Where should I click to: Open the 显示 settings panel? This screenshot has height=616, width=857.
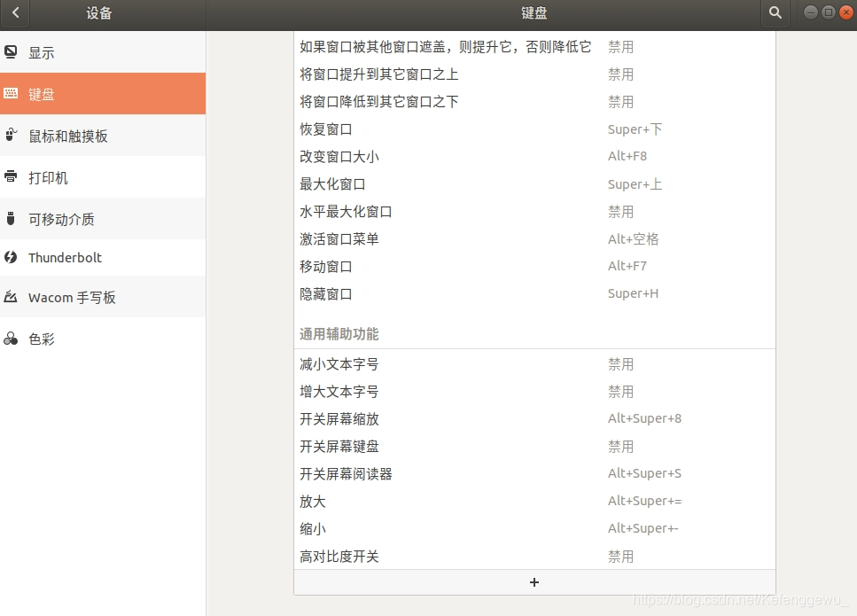[x=103, y=52]
